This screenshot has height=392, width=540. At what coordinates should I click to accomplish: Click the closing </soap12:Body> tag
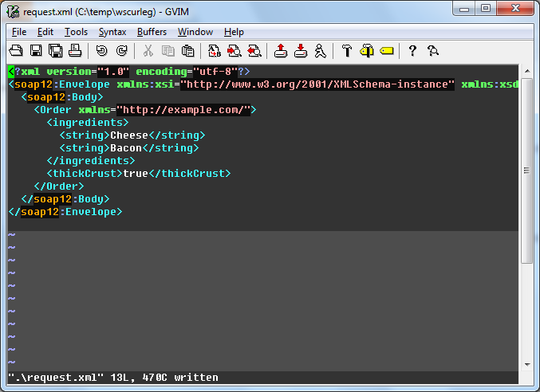click(65, 198)
